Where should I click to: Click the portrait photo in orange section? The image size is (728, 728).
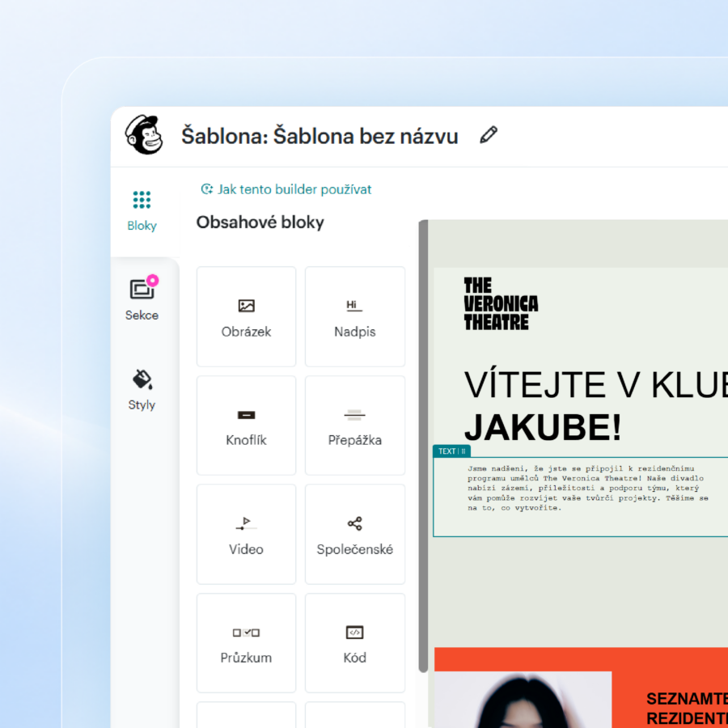[523, 700]
